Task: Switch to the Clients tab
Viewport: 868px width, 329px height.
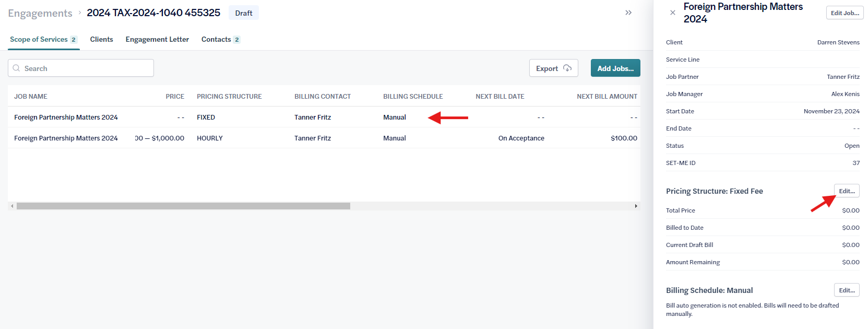Action: (101, 40)
